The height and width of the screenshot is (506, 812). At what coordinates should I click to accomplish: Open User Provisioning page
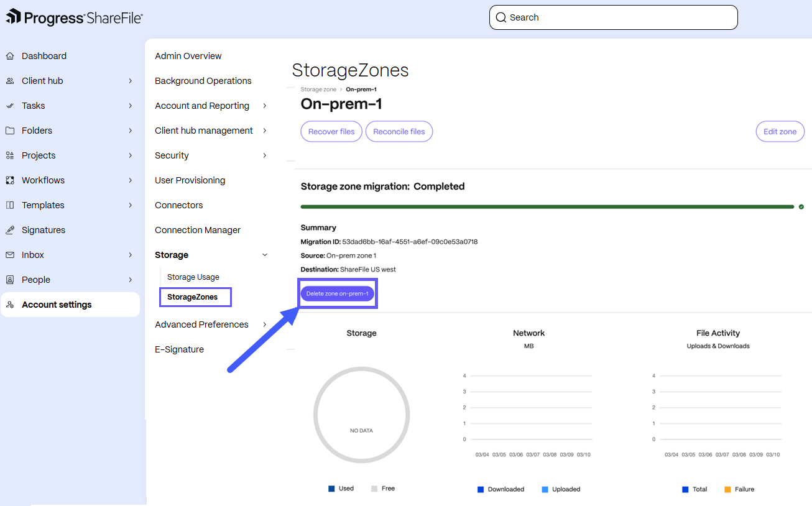[190, 180]
